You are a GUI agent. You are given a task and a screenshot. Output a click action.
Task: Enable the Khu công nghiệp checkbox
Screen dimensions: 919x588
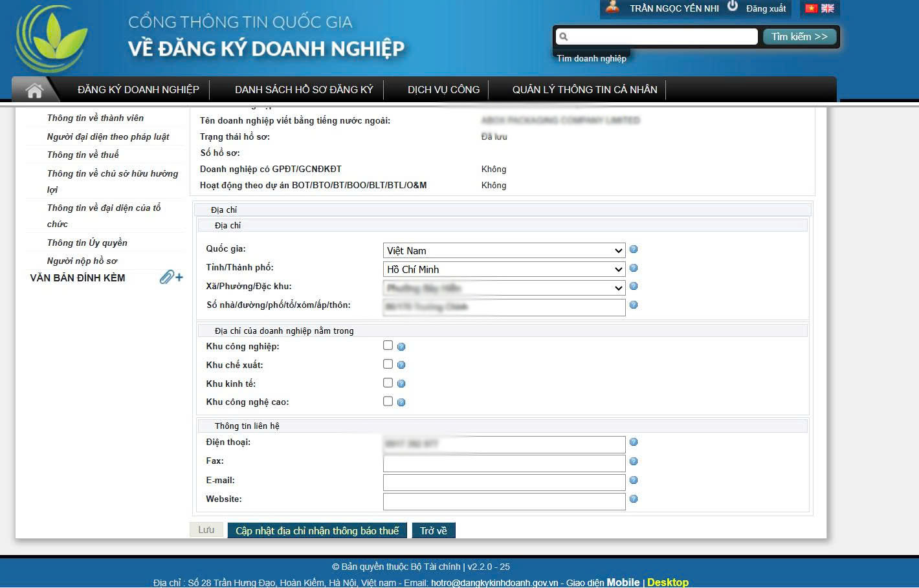pyautogui.click(x=388, y=345)
